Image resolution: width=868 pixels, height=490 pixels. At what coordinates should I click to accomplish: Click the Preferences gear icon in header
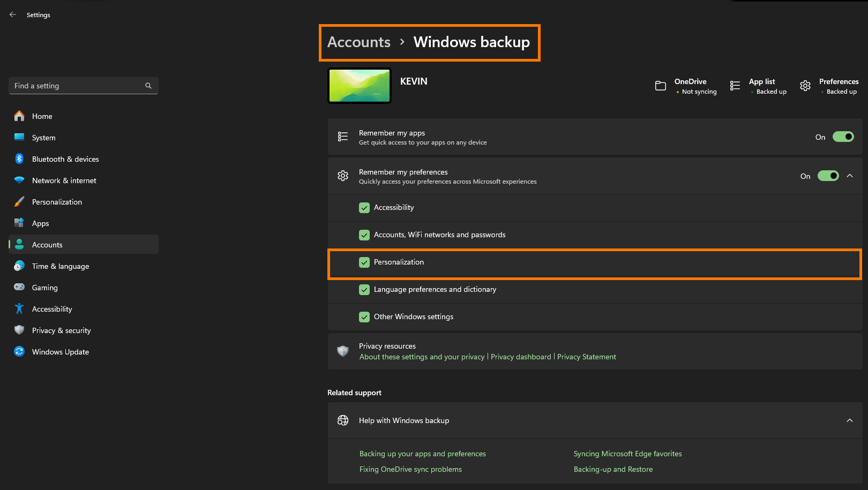805,86
